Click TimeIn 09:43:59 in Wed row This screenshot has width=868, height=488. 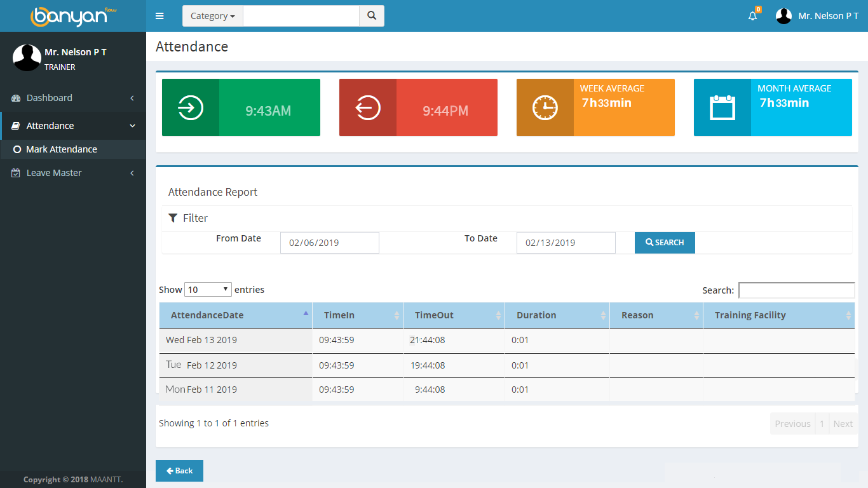click(337, 340)
